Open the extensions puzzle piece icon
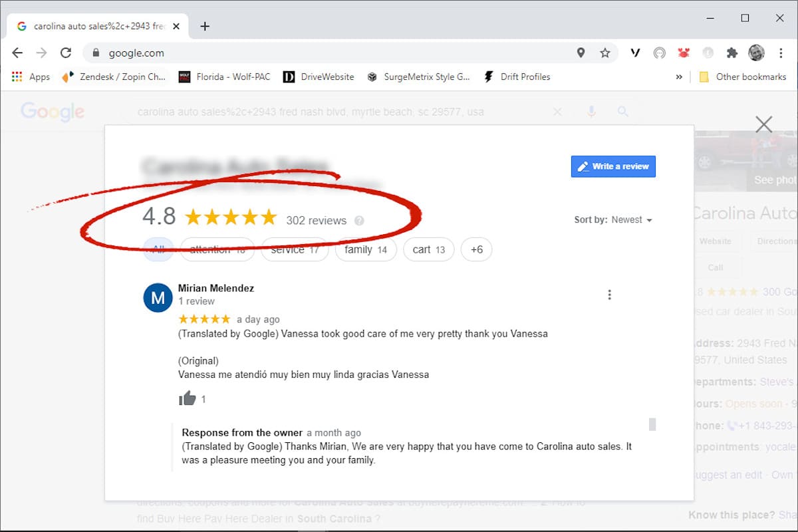Image resolution: width=798 pixels, height=532 pixels. coord(731,53)
